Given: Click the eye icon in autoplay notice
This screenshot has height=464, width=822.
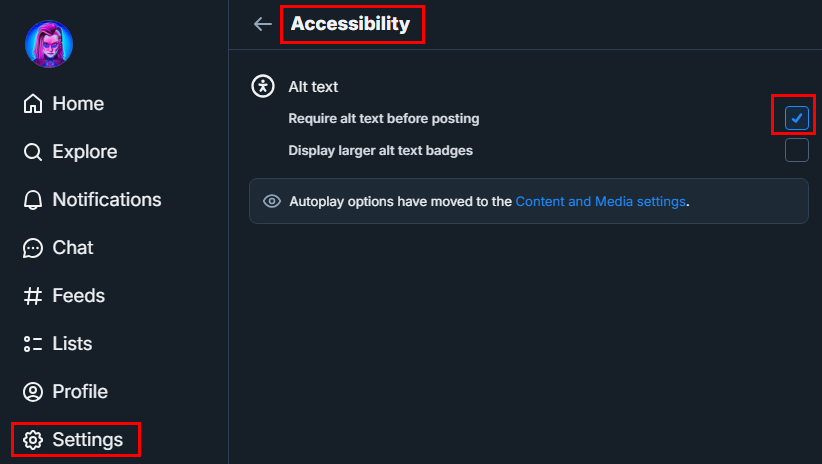Looking at the screenshot, I should [x=271, y=201].
